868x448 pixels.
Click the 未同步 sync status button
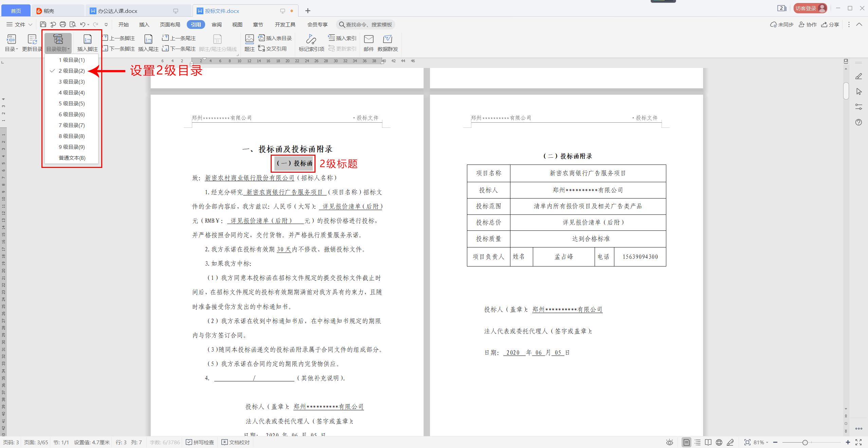coord(782,24)
